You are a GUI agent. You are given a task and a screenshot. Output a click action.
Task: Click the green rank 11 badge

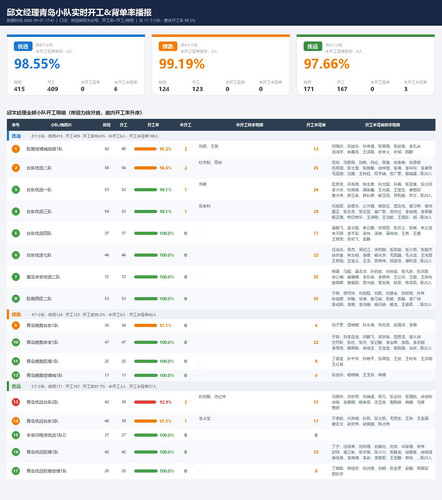coord(16,361)
